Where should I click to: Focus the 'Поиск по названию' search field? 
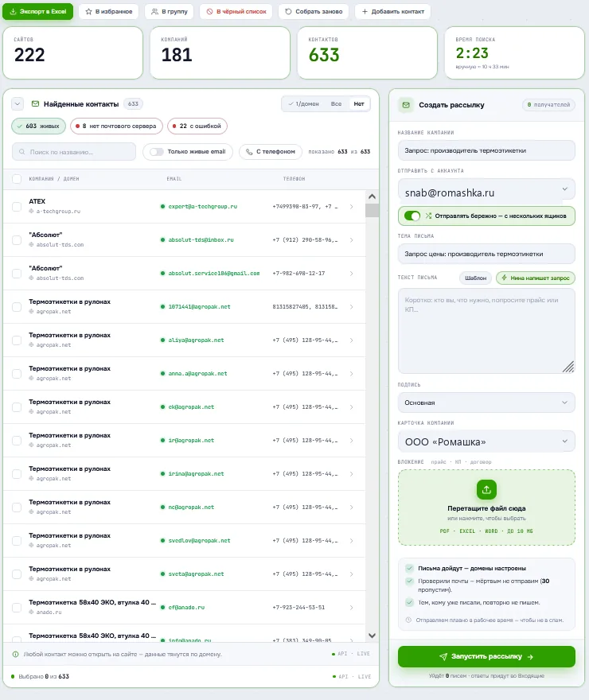pos(74,152)
